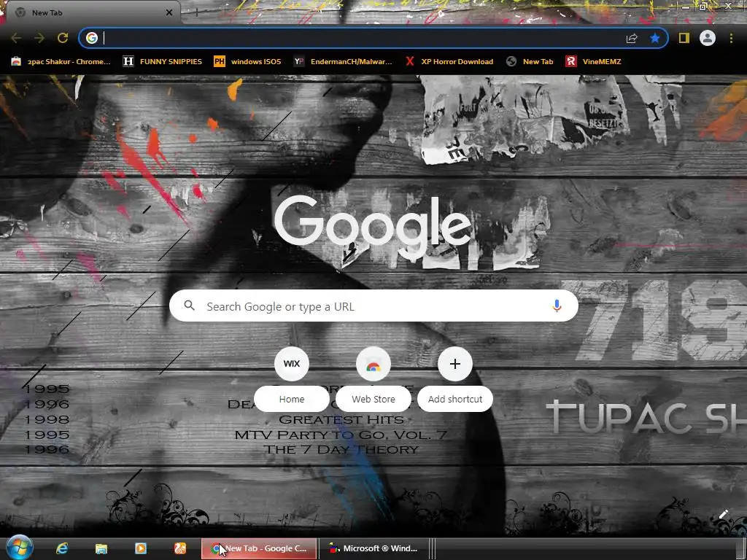This screenshot has width=747, height=560.
Task: Open the Web Store shortcut icon
Action: [373, 364]
